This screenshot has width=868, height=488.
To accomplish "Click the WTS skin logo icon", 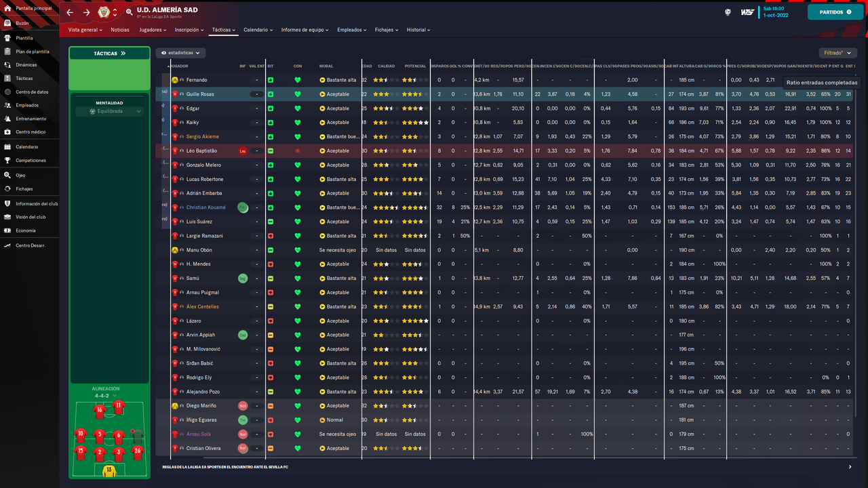I will [747, 12].
